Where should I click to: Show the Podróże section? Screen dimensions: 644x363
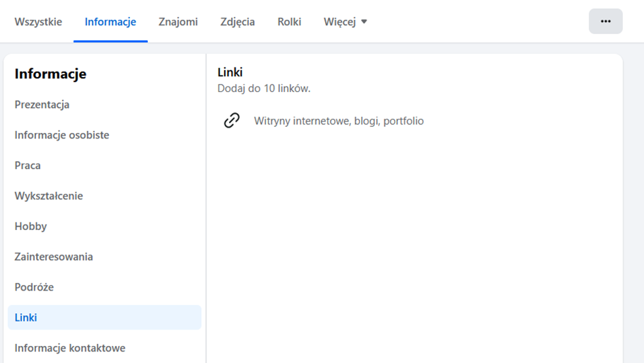tap(34, 287)
